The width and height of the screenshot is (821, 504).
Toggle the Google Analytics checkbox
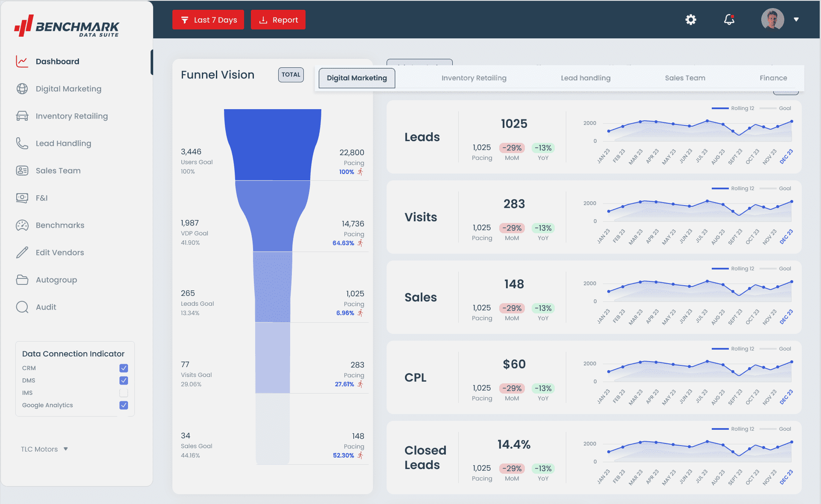tap(124, 405)
